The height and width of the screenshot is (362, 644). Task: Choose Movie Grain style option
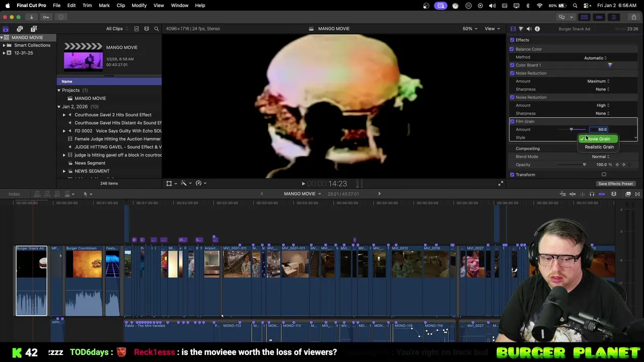pos(598,139)
